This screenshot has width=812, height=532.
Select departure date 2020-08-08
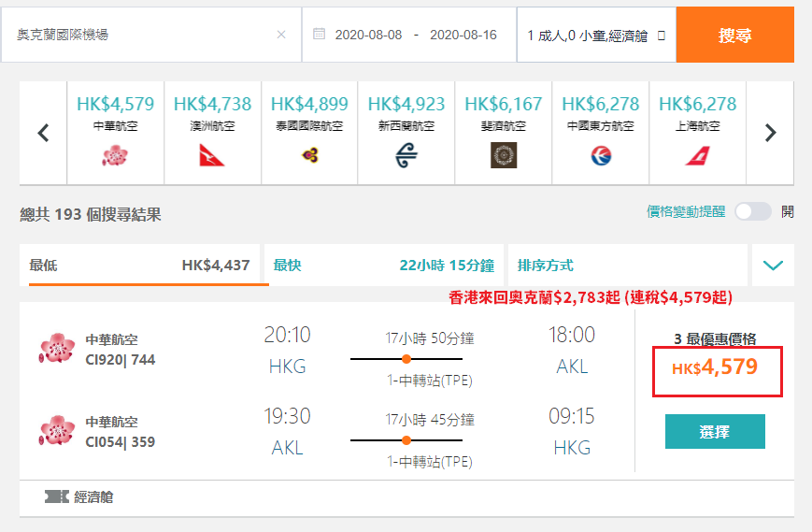[368, 35]
